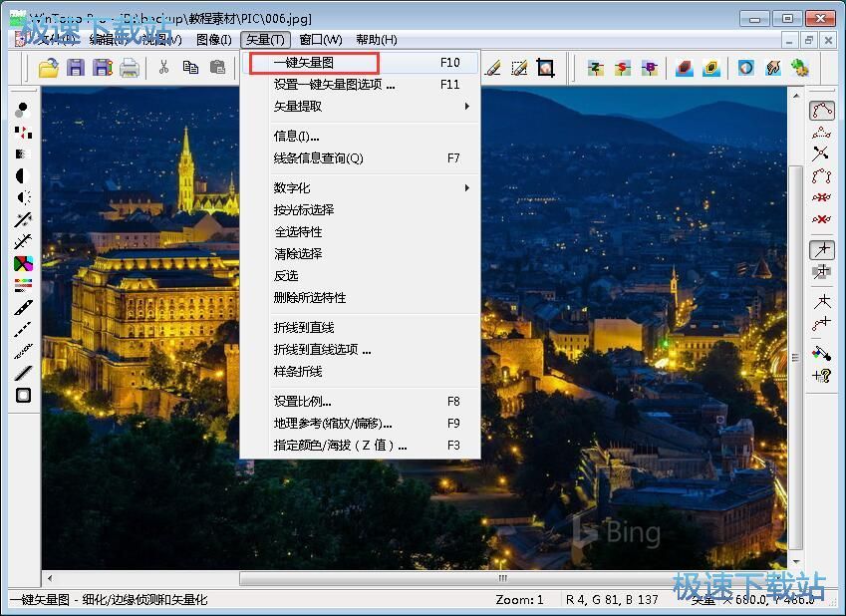Select 线条信息查询(Q) menu item

(x=318, y=157)
